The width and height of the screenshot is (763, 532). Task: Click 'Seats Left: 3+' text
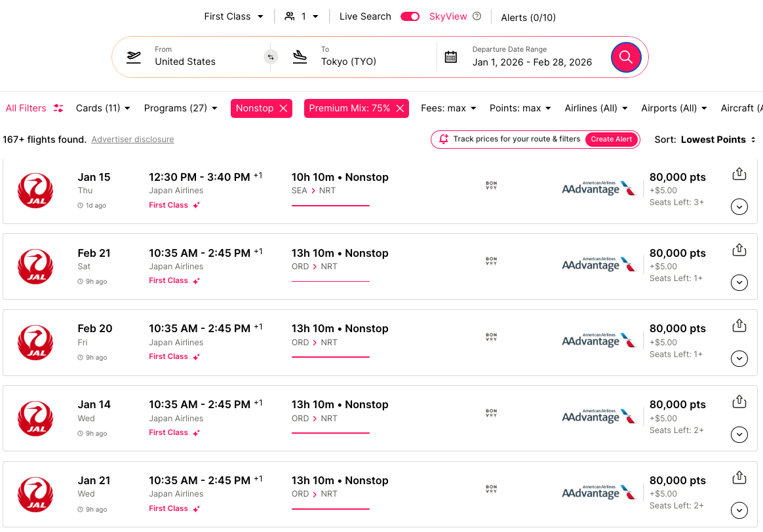click(x=676, y=202)
